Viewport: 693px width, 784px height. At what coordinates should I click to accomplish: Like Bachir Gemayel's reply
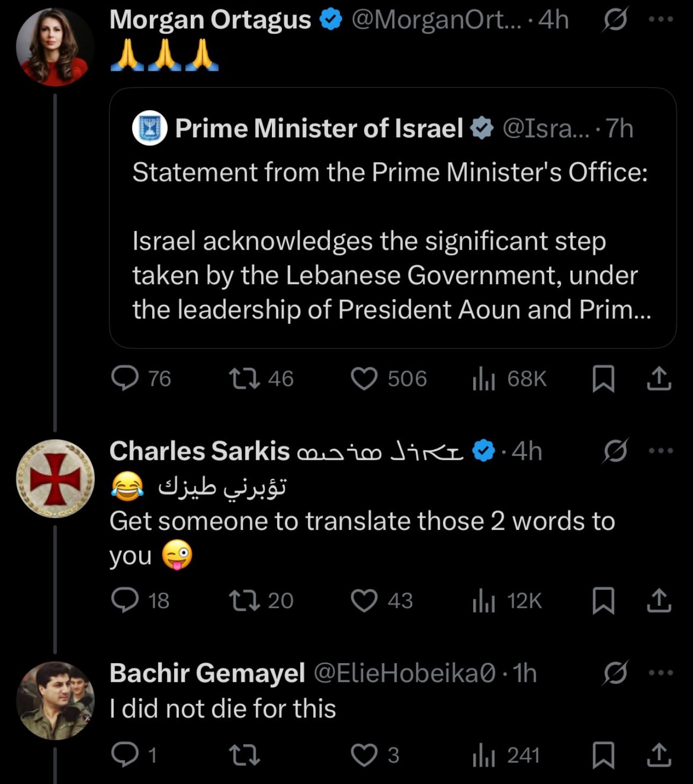[364, 755]
